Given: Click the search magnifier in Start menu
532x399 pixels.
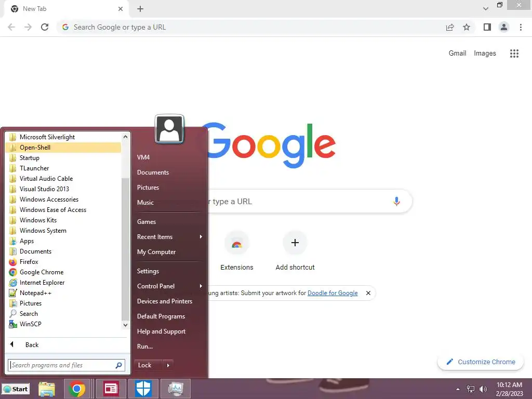Looking at the screenshot, I should coord(119,365).
